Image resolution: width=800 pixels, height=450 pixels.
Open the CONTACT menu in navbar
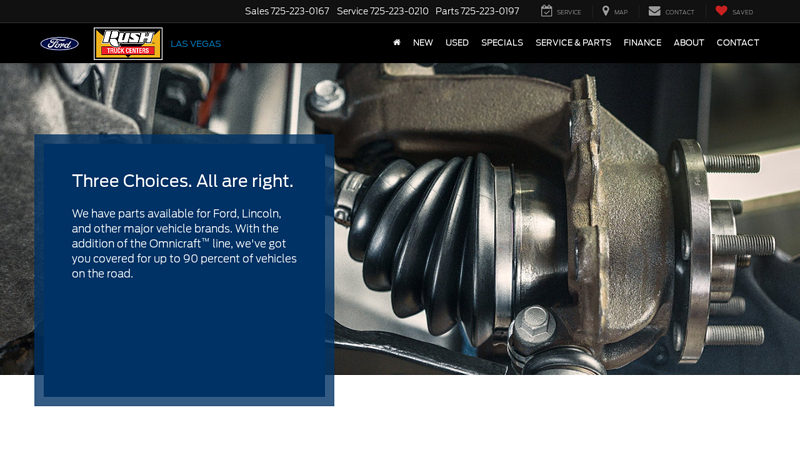[737, 43]
